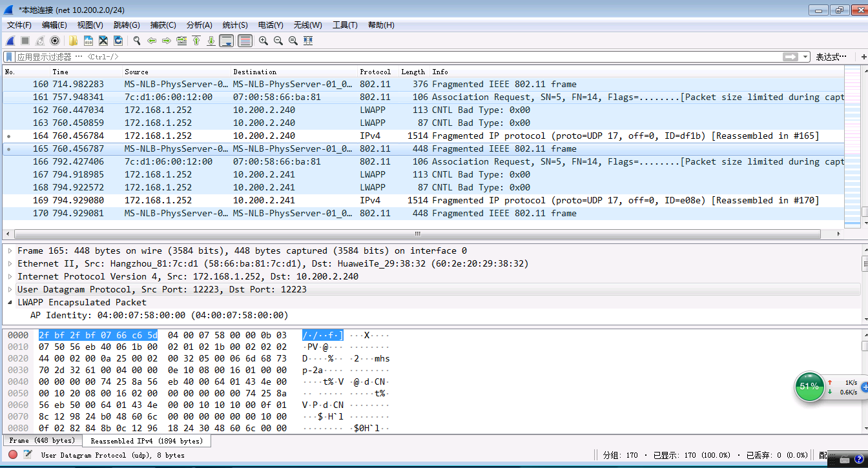Open the 跳转(G) menu
Viewport: 868px width, 468px height.
[127, 25]
